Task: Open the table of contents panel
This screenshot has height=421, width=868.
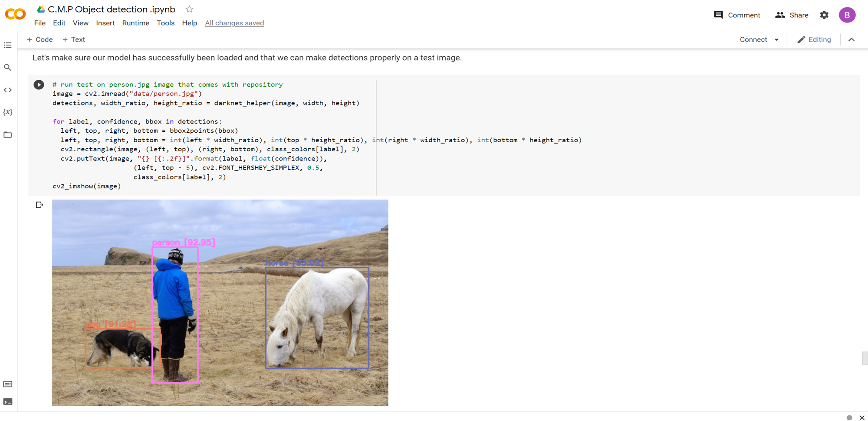Action: (7, 45)
